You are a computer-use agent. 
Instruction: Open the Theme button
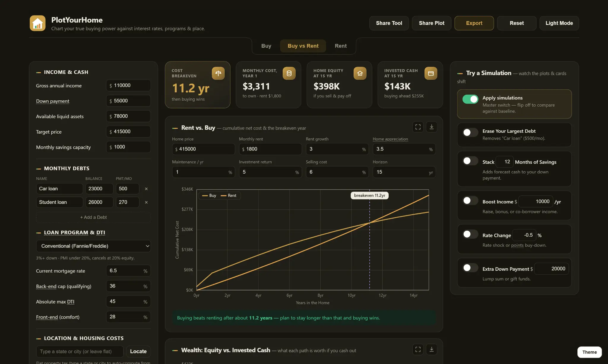(x=589, y=352)
